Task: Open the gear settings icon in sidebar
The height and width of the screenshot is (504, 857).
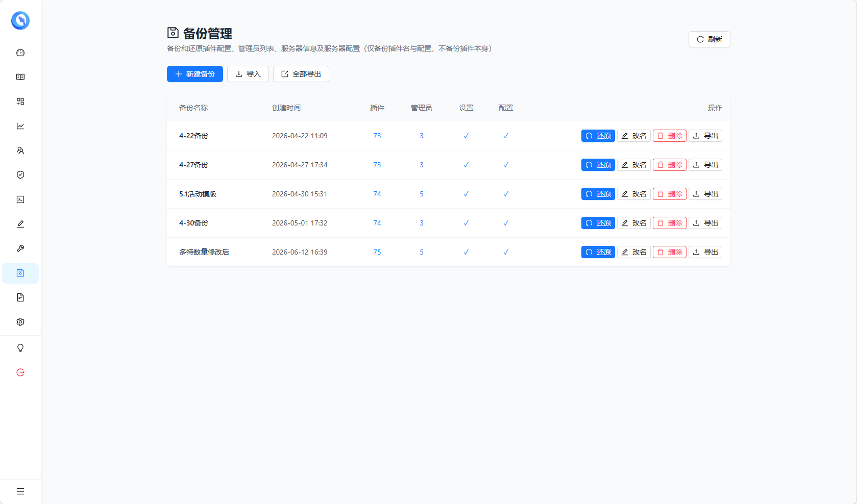Action: click(x=20, y=322)
